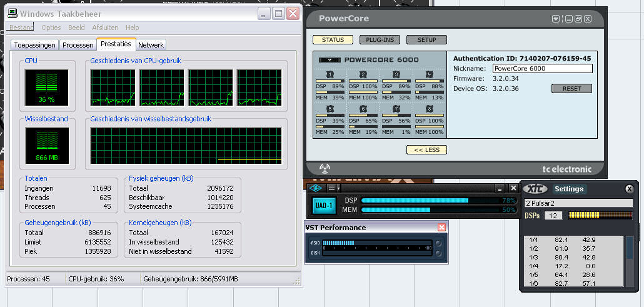
Task: Click the Wisselbestand 866 MB gauge
Action: (46, 145)
